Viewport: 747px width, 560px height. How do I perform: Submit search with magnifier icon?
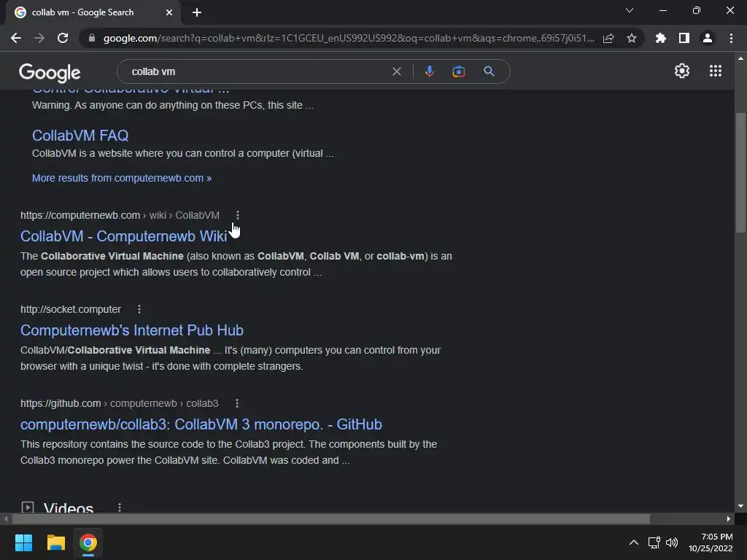coord(489,71)
